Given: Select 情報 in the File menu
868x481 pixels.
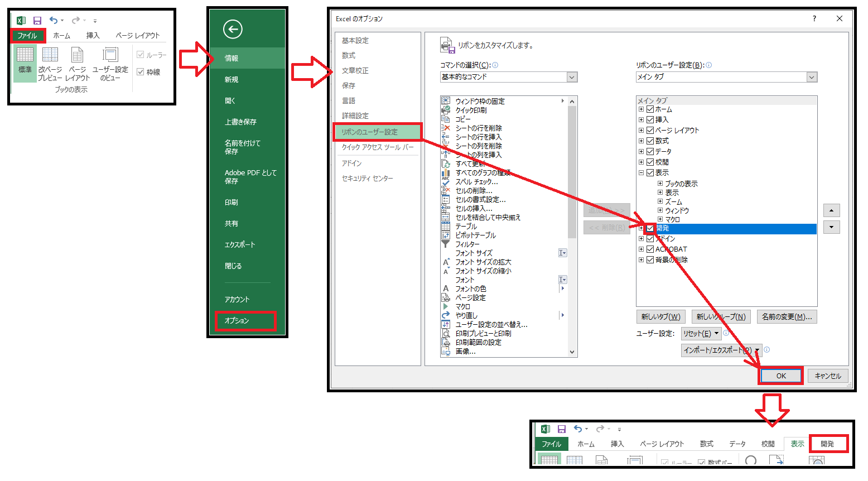Looking at the screenshot, I should [247, 58].
